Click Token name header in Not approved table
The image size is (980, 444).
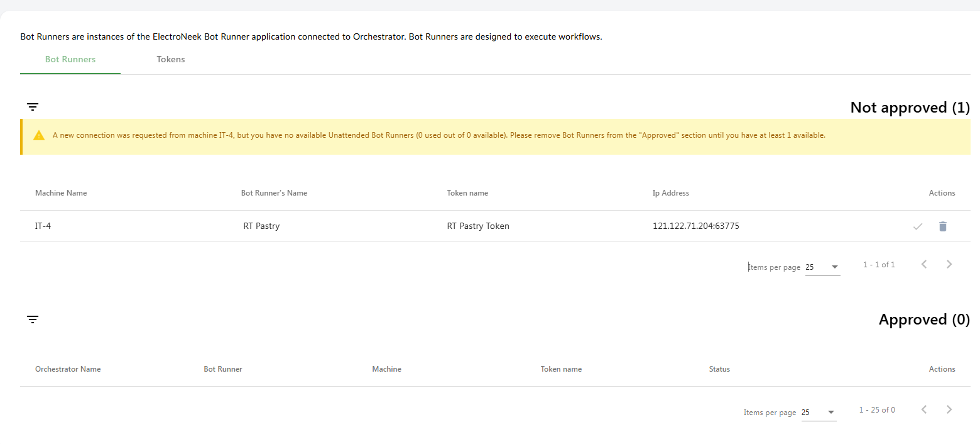click(467, 193)
